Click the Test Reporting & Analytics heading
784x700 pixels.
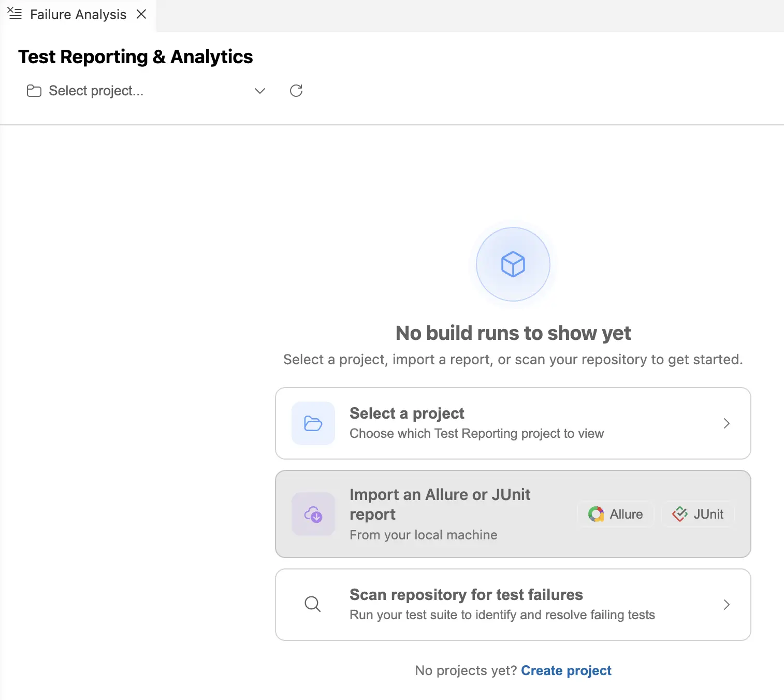click(136, 56)
